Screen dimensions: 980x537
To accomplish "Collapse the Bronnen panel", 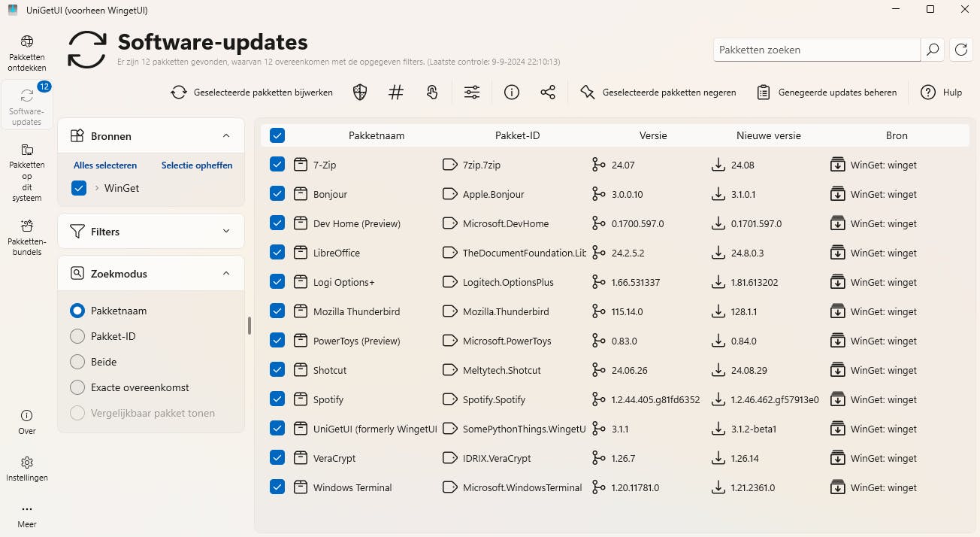I will click(226, 136).
